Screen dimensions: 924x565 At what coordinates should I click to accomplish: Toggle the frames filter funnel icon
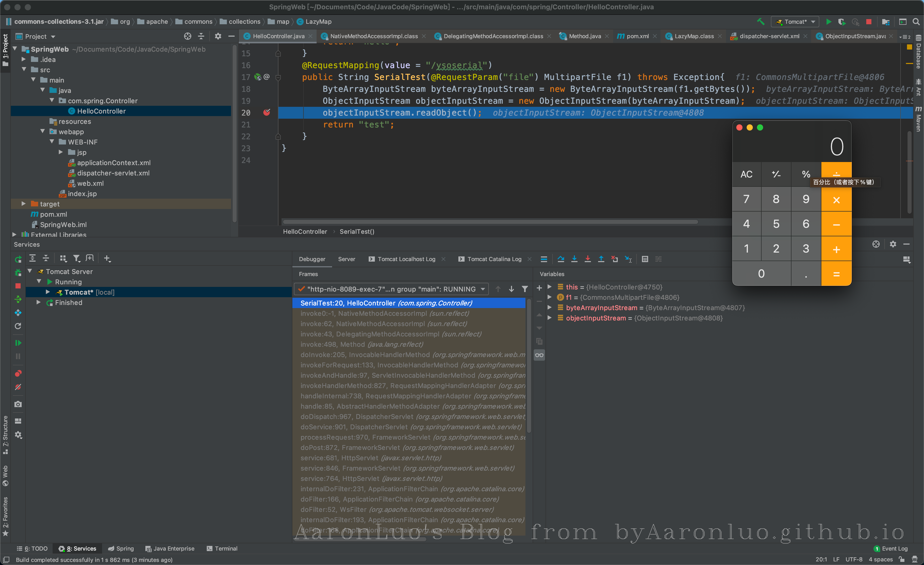pyautogui.click(x=525, y=289)
